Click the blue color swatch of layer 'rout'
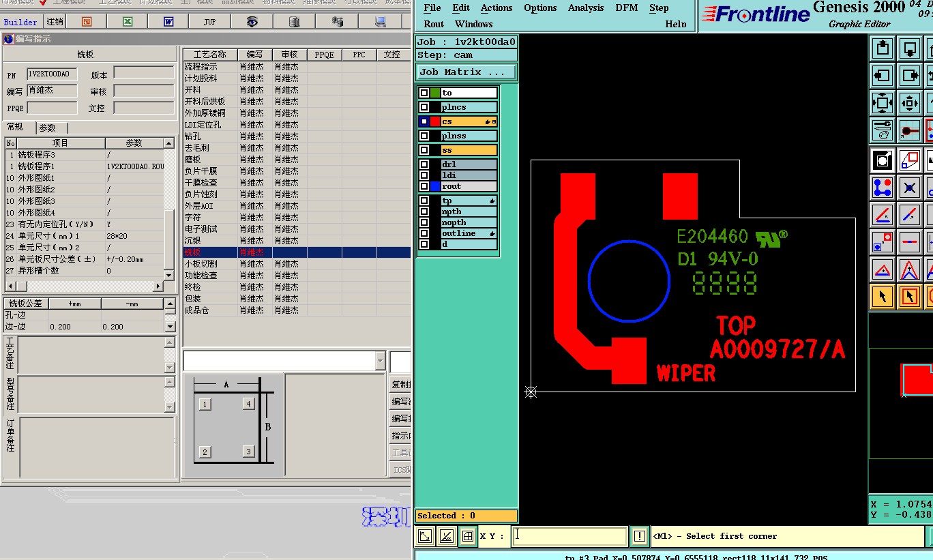Viewport: 933px width, 560px height. [x=435, y=186]
